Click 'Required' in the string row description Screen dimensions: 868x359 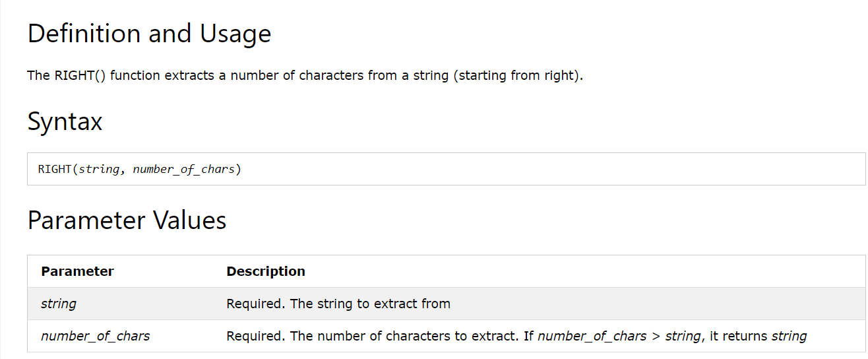pyautogui.click(x=256, y=304)
